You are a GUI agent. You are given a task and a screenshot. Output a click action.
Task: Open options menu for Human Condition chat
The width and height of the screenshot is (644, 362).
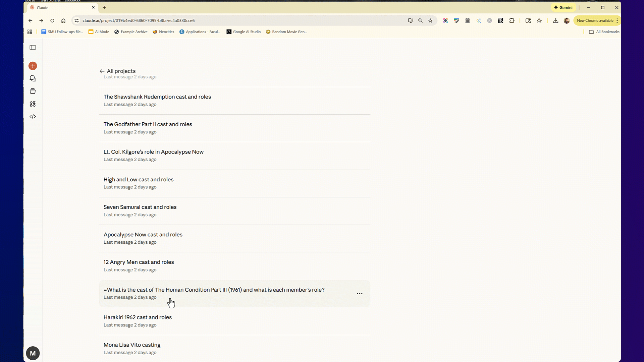click(359, 294)
